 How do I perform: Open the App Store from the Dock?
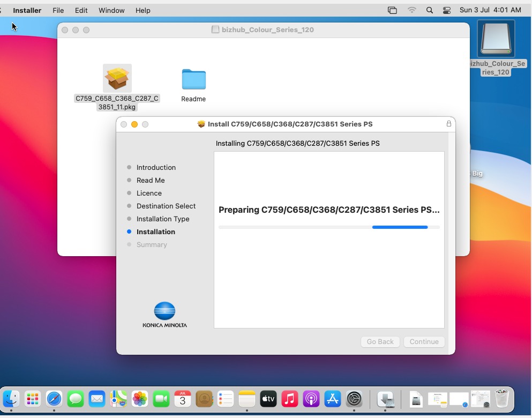tap(333, 399)
